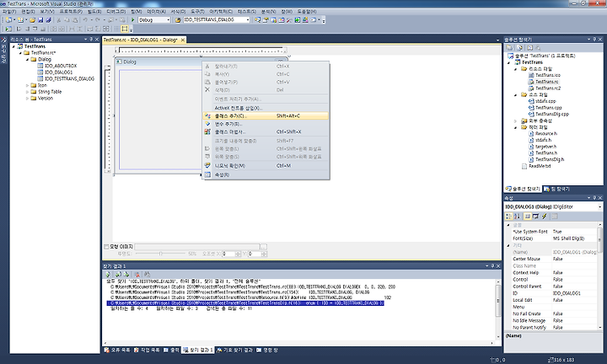Click the image path input field

197,246
